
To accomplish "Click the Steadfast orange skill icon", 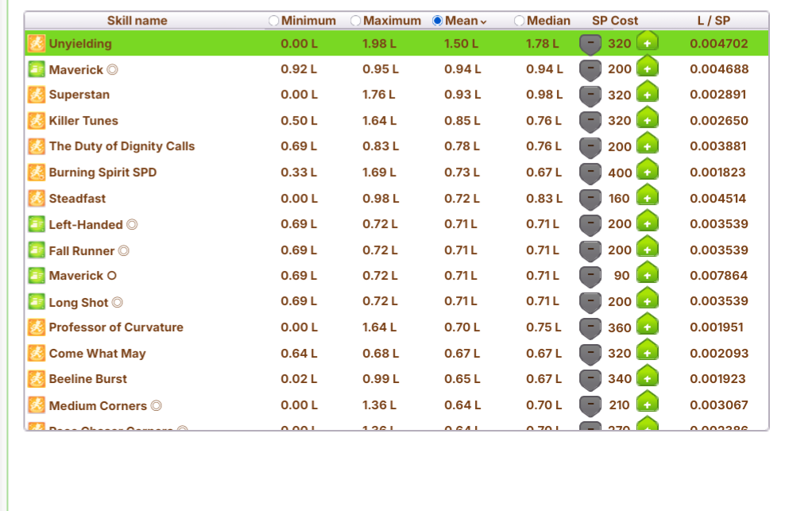I will click(37, 199).
